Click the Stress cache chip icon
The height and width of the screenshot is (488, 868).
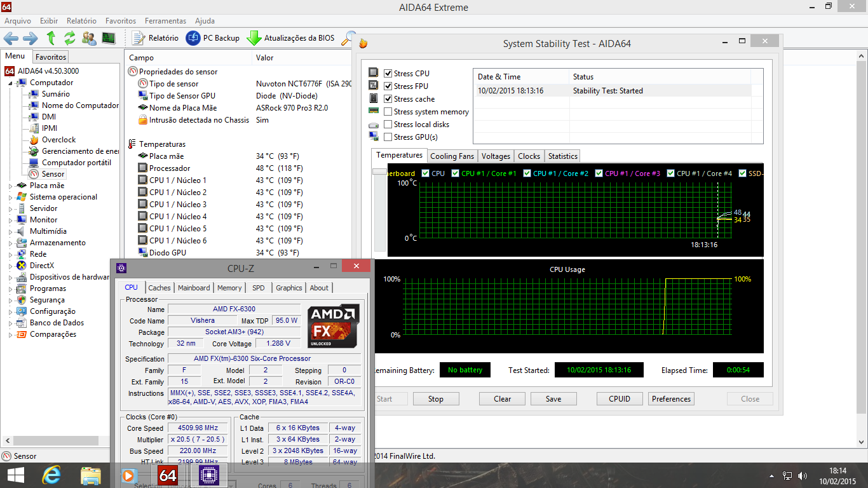point(374,98)
